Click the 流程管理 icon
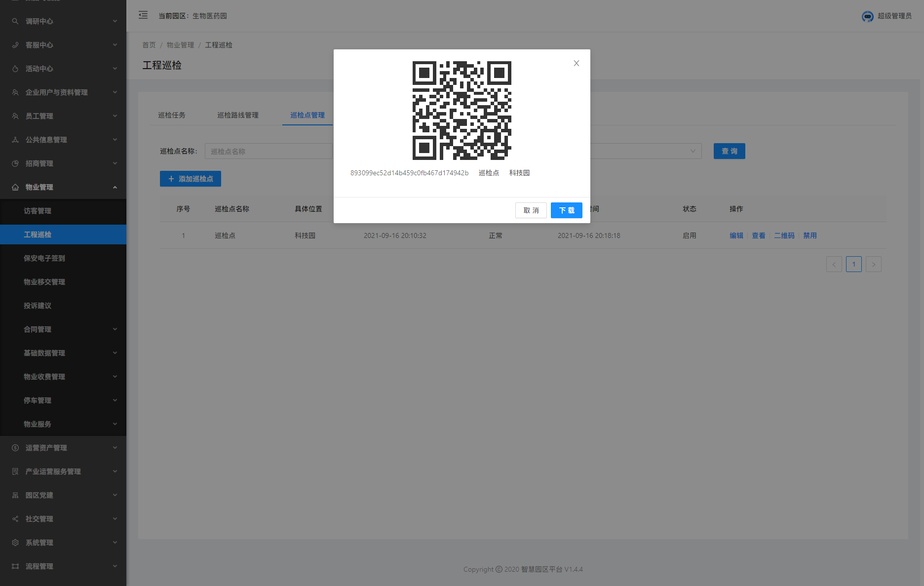This screenshot has width=924, height=586. (15, 566)
